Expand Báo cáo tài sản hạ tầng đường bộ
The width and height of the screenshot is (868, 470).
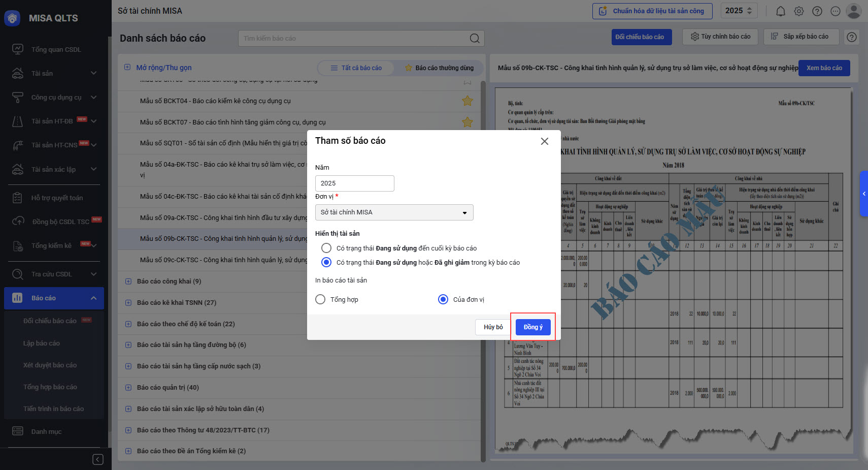click(128, 344)
